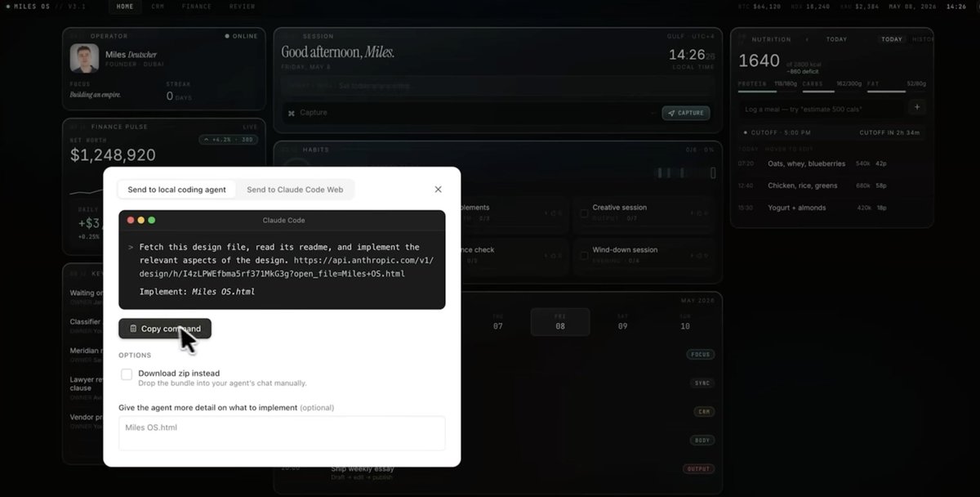Click the 'more detail' text box with Miles OS.html
Screen dimensions: 980x497
[282, 433]
